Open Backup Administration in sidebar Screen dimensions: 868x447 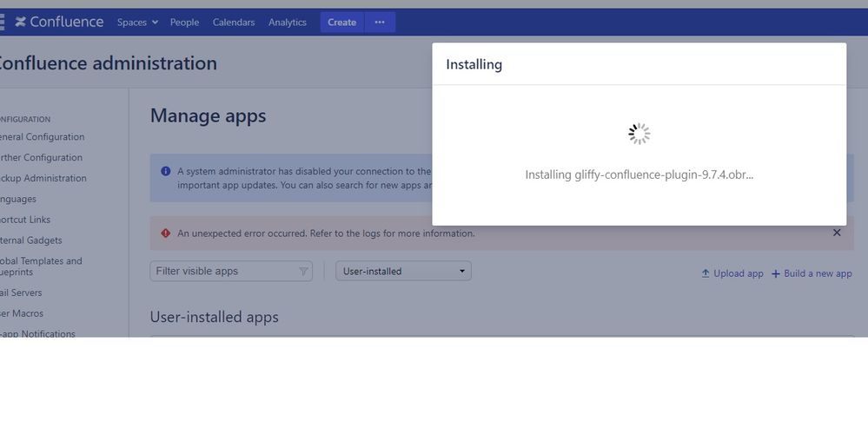[x=43, y=178]
